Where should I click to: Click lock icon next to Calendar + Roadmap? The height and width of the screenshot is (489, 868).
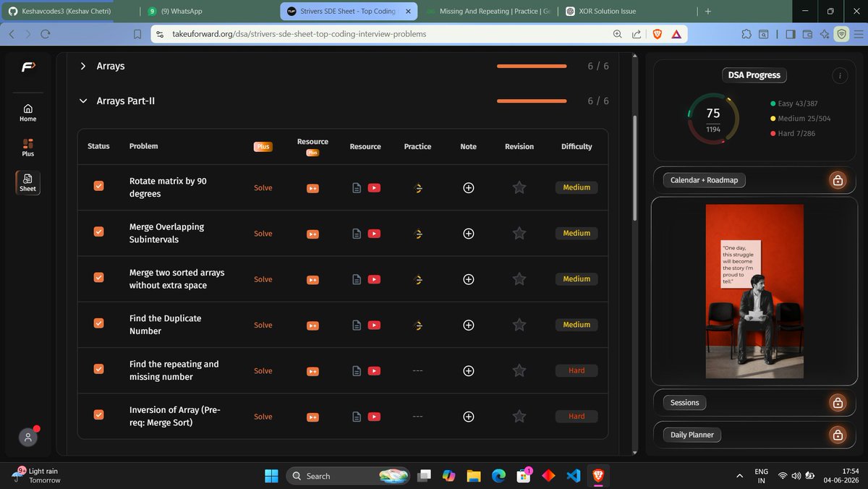point(838,180)
